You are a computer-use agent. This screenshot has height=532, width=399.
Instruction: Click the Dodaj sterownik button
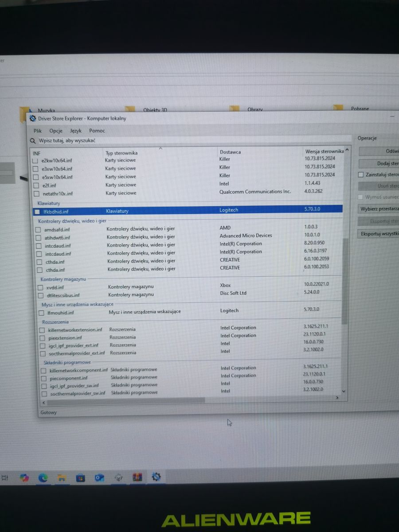coord(379,164)
